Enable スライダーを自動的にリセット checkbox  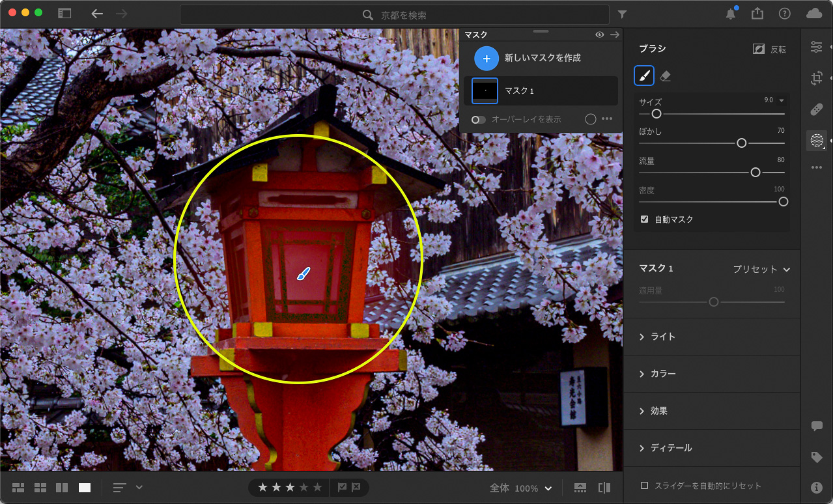(x=644, y=486)
